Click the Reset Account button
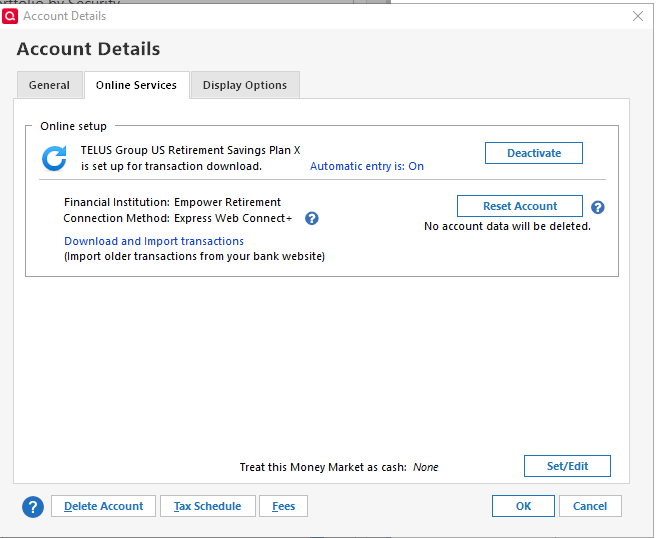 [x=520, y=206]
